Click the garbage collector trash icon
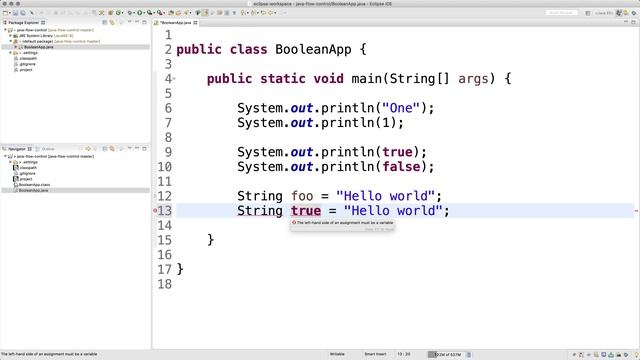This screenshot has height=360, width=640. 469,355
